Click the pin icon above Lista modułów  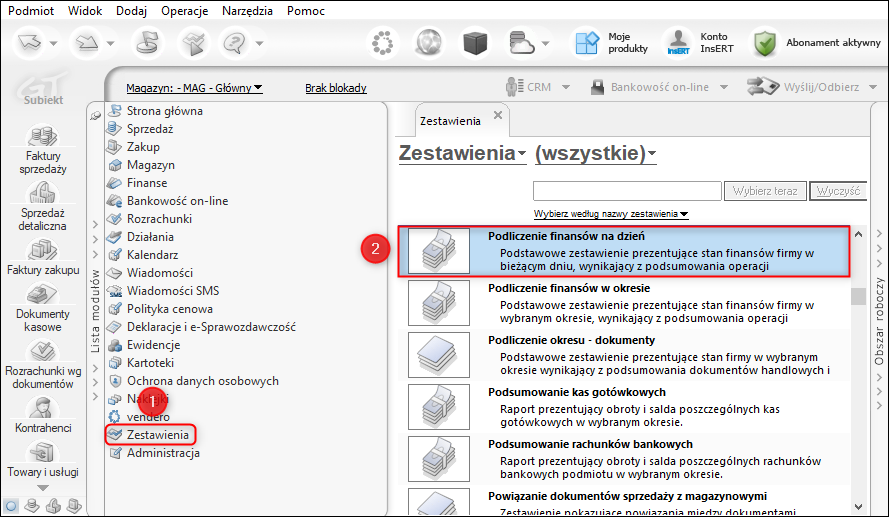pos(95,116)
